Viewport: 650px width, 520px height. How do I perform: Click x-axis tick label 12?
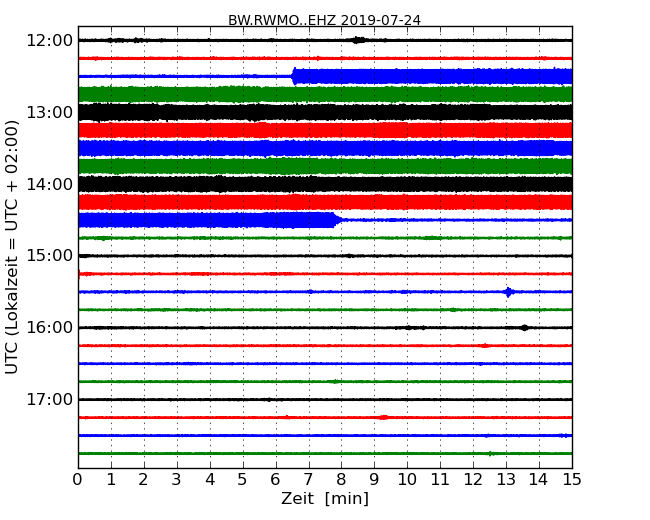click(473, 480)
